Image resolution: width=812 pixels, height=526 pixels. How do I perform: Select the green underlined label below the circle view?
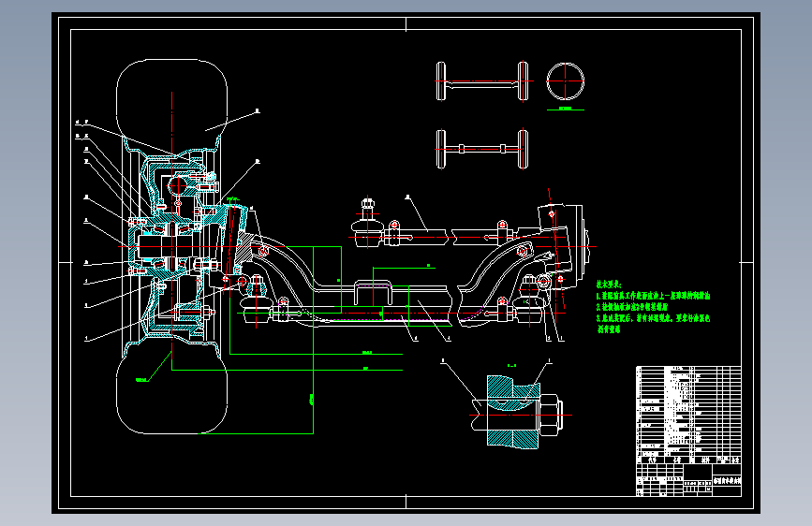pos(566,109)
